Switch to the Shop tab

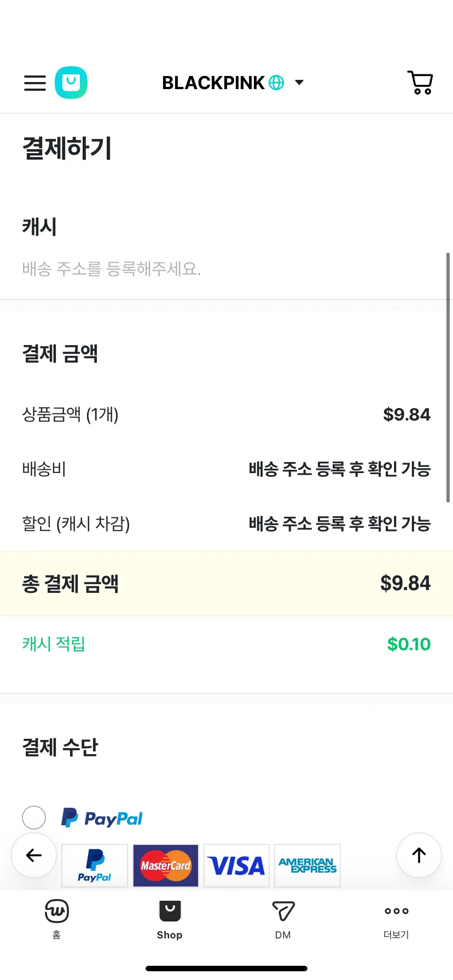(170, 919)
